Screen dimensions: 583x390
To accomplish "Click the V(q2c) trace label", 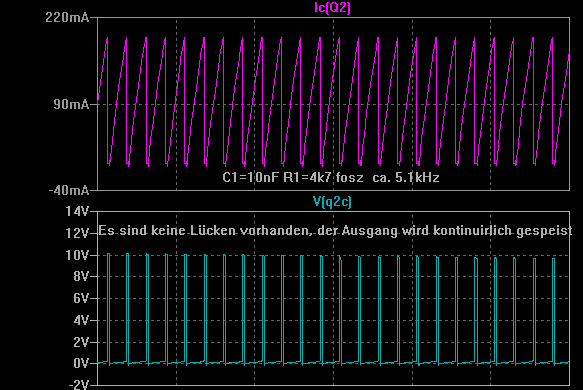I will pos(332,202).
